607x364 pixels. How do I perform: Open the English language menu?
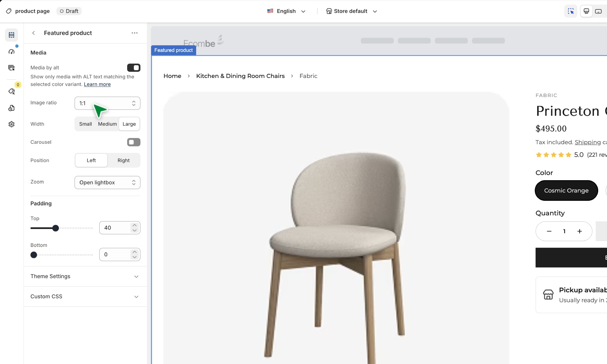pyautogui.click(x=286, y=11)
